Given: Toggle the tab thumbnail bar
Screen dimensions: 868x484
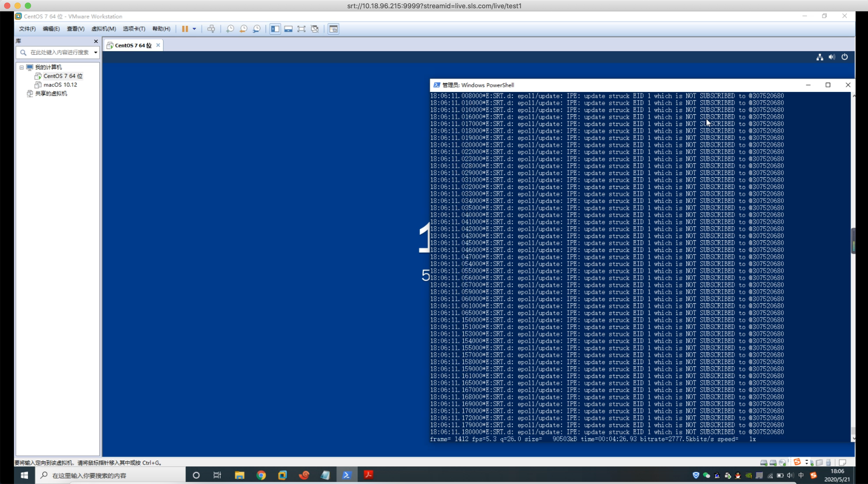Looking at the screenshot, I should pyautogui.click(x=289, y=29).
